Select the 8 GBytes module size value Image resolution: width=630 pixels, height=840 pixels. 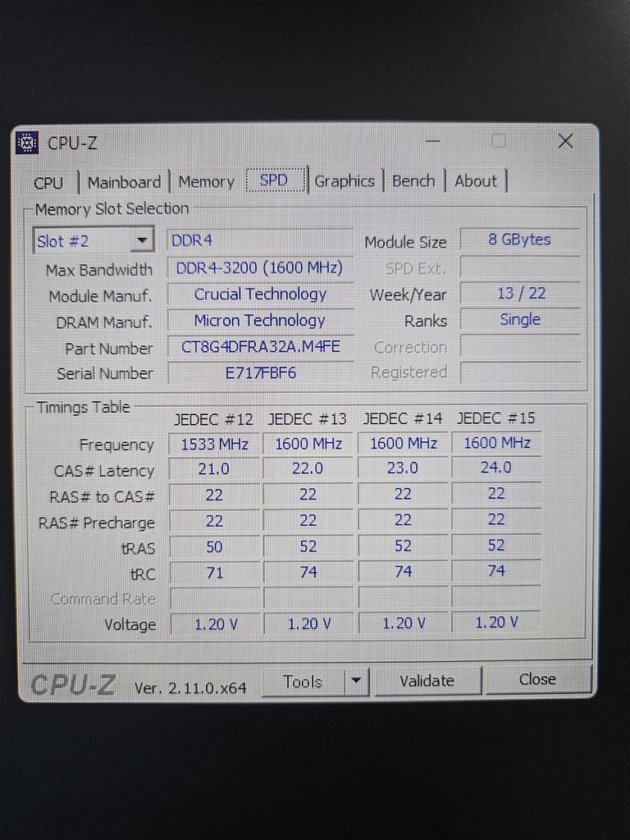[519, 239]
